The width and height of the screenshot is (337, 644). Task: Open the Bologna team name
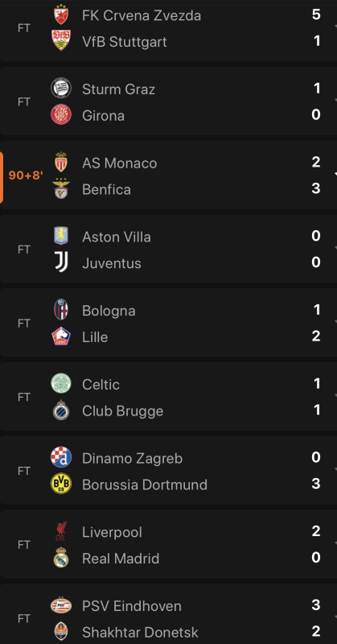tap(109, 312)
